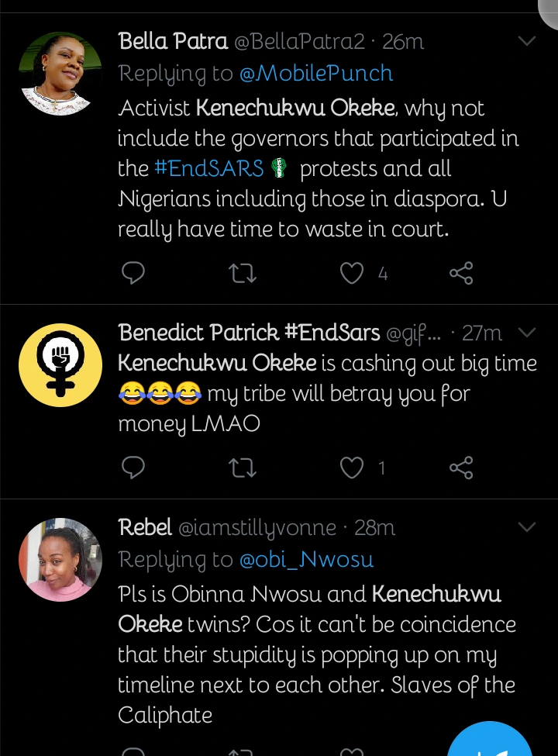Retweet Benedict Patrick's tweet
Viewport: 558px width, 756px height.
[243, 467]
